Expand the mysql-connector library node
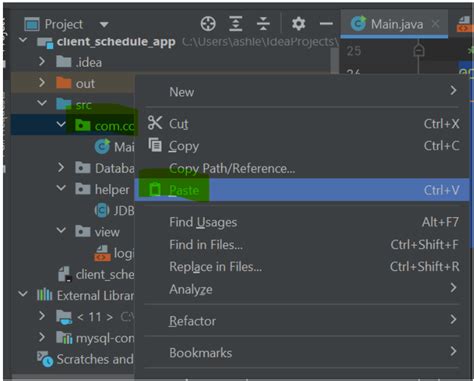The height and width of the screenshot is (381, 474). (x=42, y=337)
